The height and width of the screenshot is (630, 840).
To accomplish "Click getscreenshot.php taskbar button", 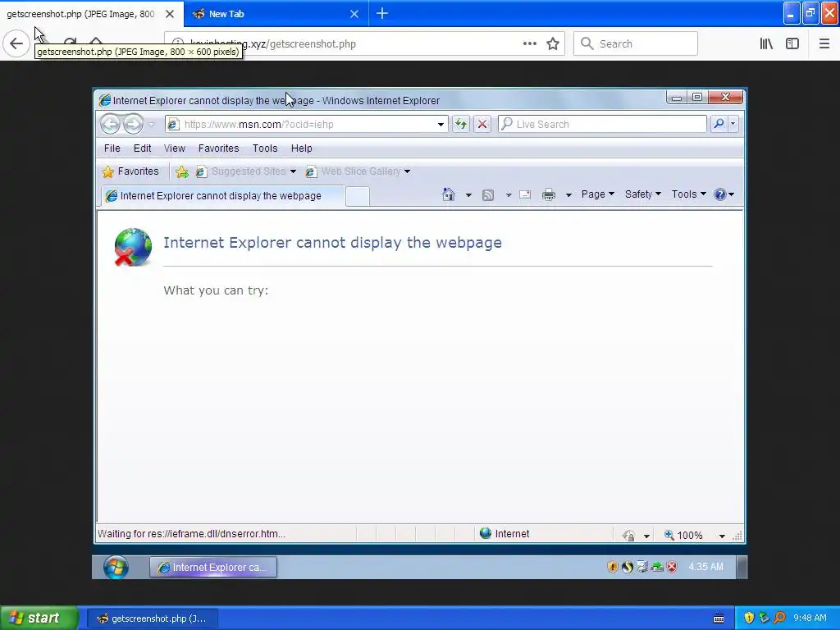I will click(152, 619).
